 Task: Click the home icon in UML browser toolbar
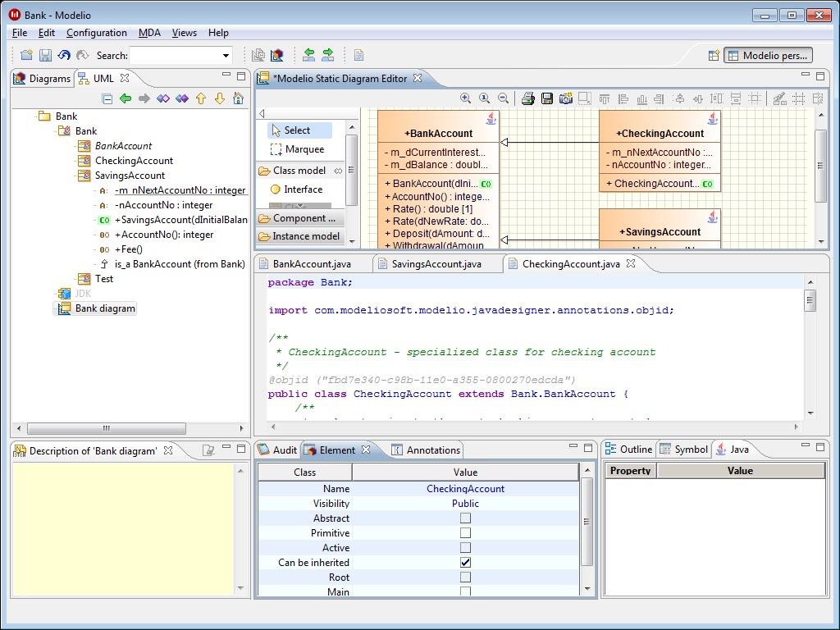tap(238, 98)
